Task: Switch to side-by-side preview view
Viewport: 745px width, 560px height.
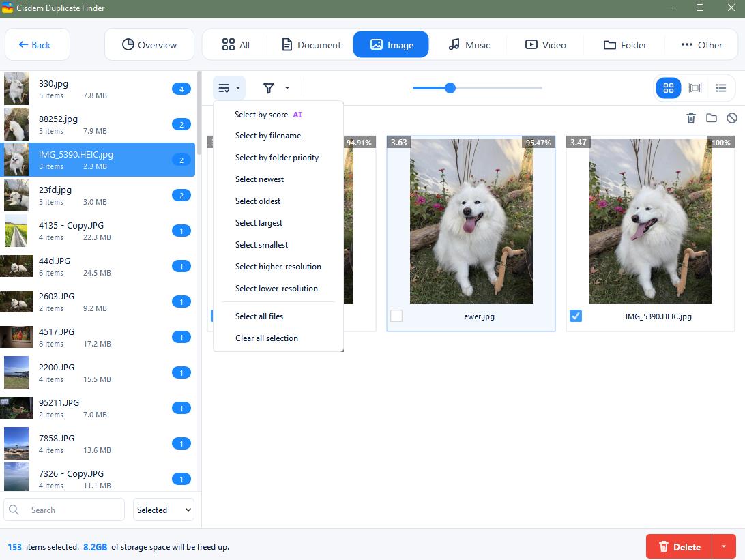Action: [695, 88]
